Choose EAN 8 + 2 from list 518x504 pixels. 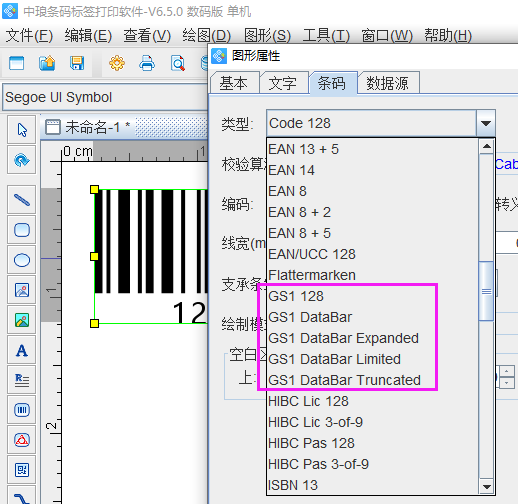[x=373, y=212]
